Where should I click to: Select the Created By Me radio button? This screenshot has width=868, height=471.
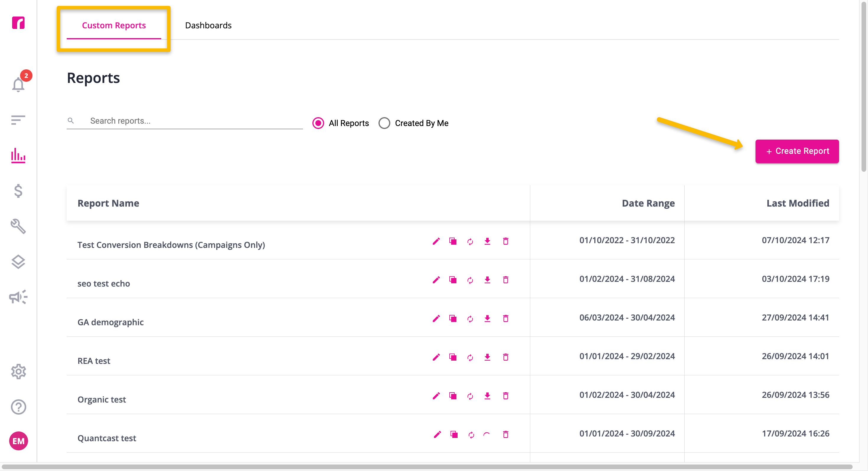click(x=384, y=123)
